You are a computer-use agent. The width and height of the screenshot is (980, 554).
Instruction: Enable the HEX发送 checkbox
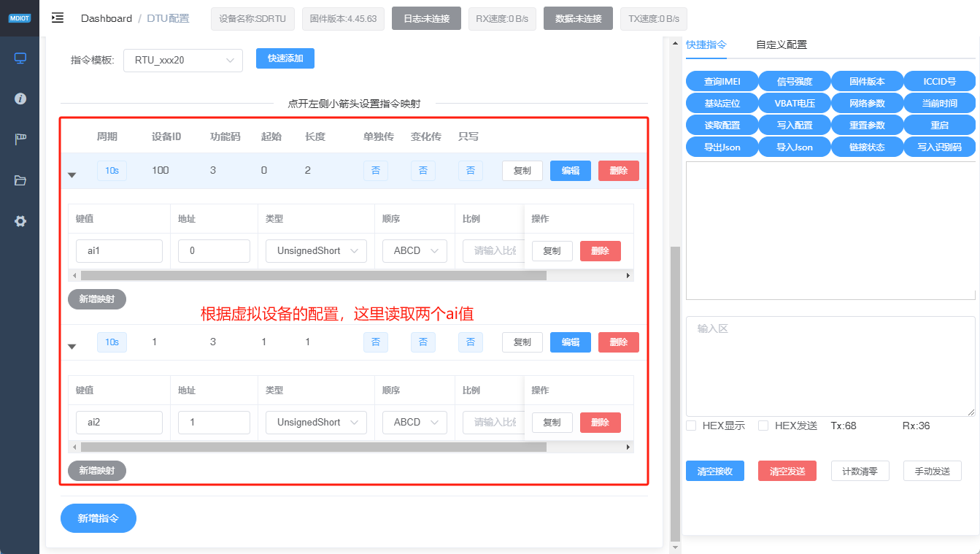[763, 426]
